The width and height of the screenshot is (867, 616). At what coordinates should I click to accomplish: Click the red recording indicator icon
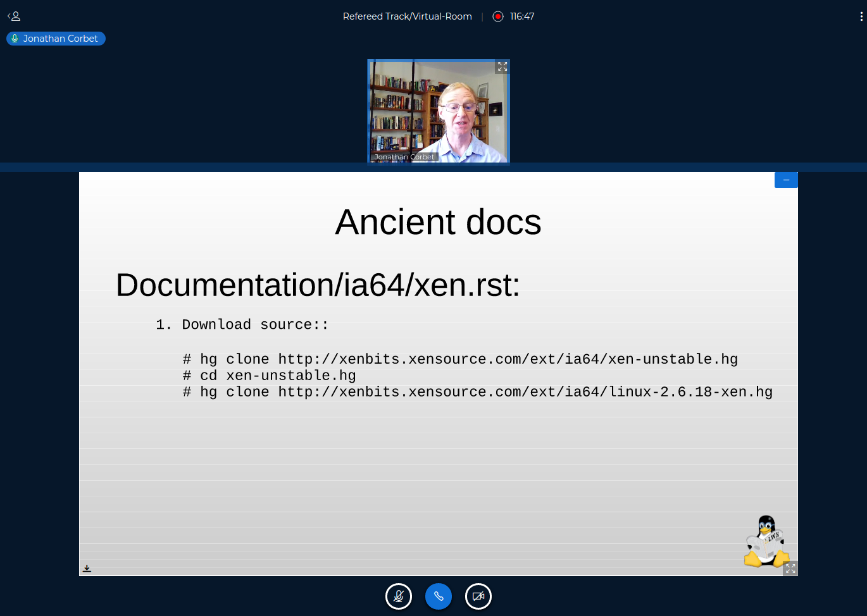coord(498,16)
